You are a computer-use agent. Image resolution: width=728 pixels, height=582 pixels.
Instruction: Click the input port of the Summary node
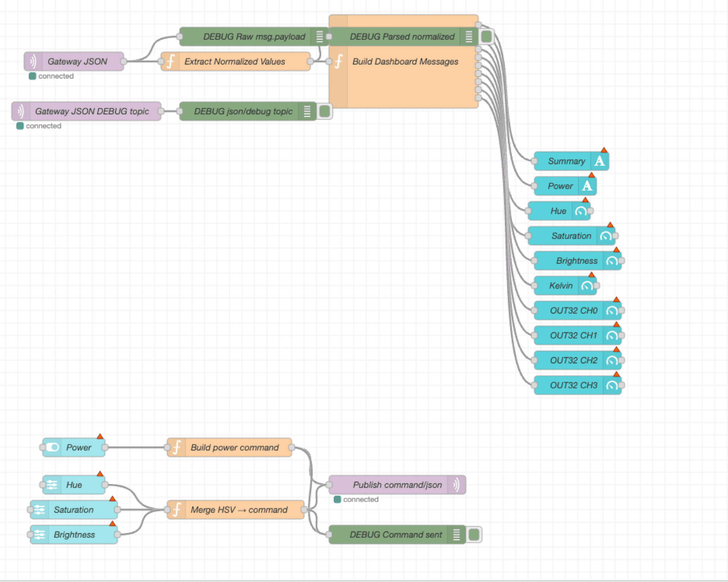click(534, 161)
